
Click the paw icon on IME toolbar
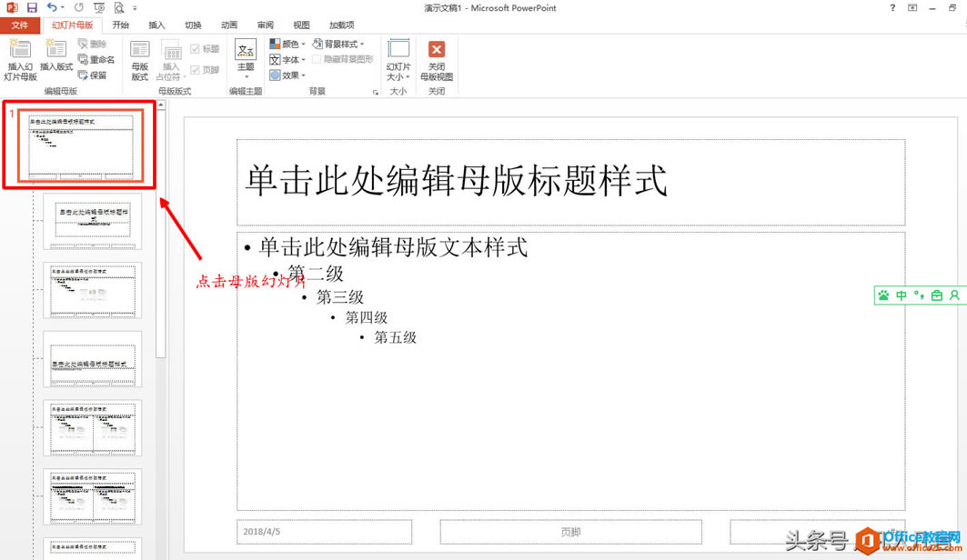[x=883, y=295]
